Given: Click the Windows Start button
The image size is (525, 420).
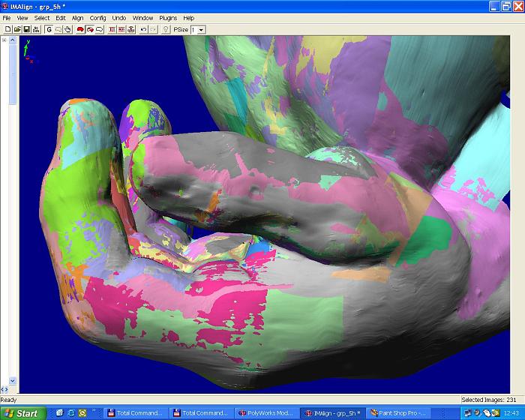Looking at the screenshot, I should point(22,413).
